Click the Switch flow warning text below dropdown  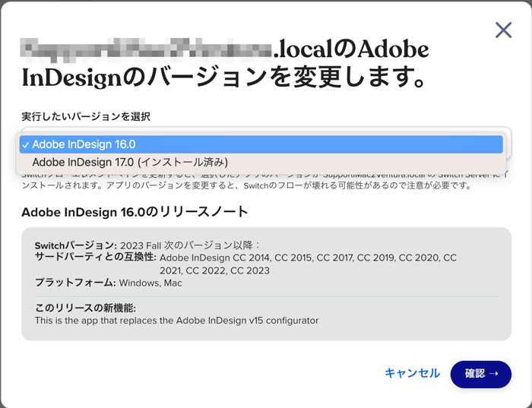[x=264, y=182]
